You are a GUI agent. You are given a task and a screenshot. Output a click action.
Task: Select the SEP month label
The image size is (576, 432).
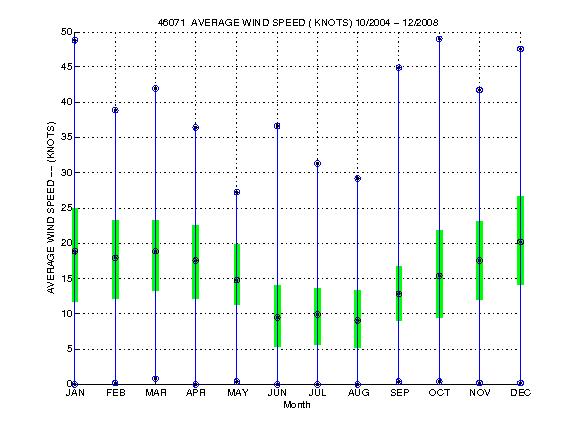pos(400,393)
